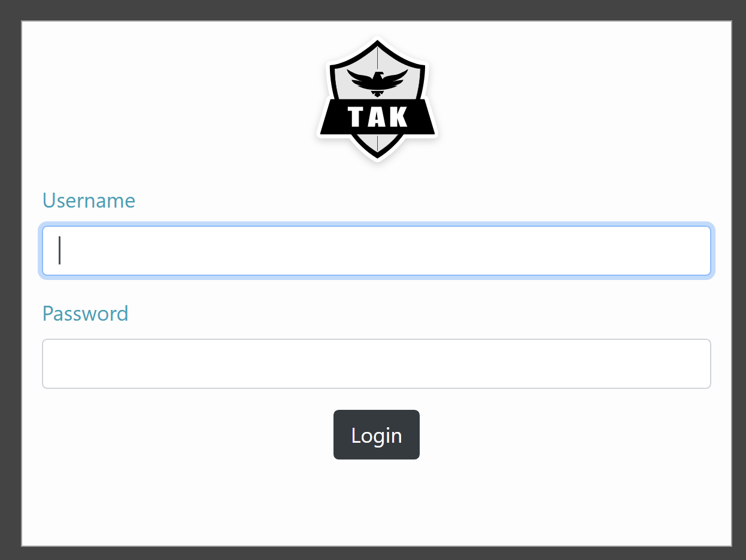Viewport: 746px width, 560px height.
Task: Focus the Username input field
Action: [x=377, y=251]
